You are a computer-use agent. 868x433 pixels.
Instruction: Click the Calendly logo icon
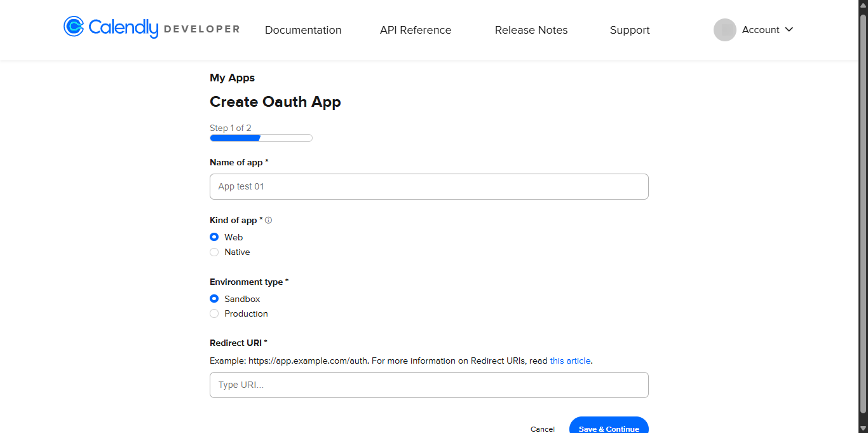point(74,27)
